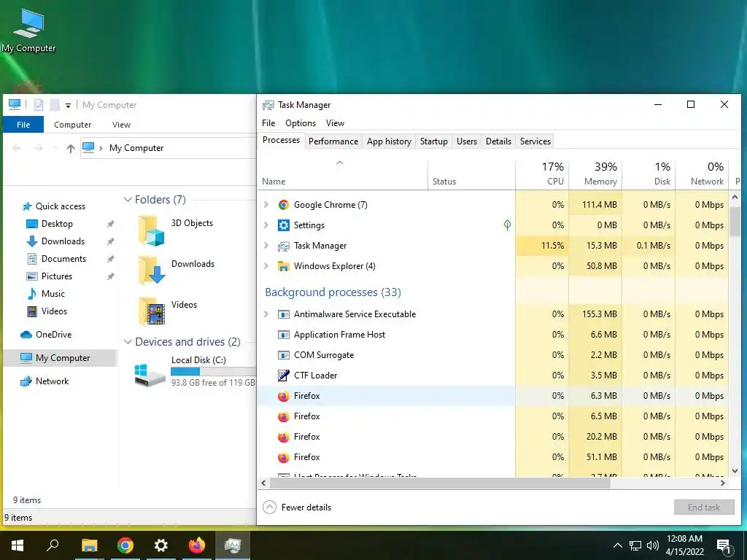Open the Downloads folder icon in Folders section

click(x=152, y=271)
